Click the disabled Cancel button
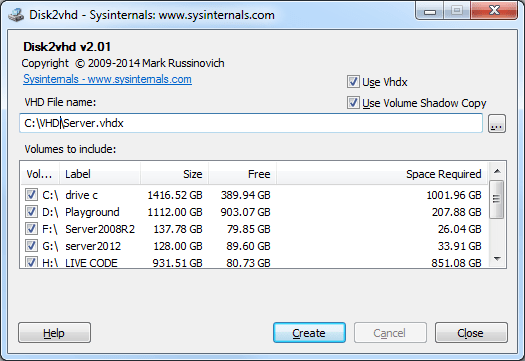 [390, 333]
